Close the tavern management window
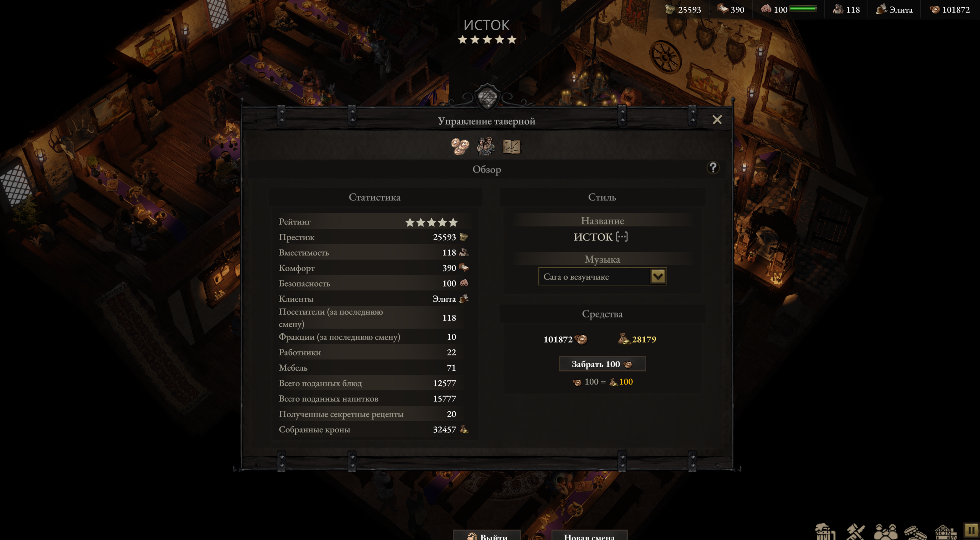 pos(717,120)
